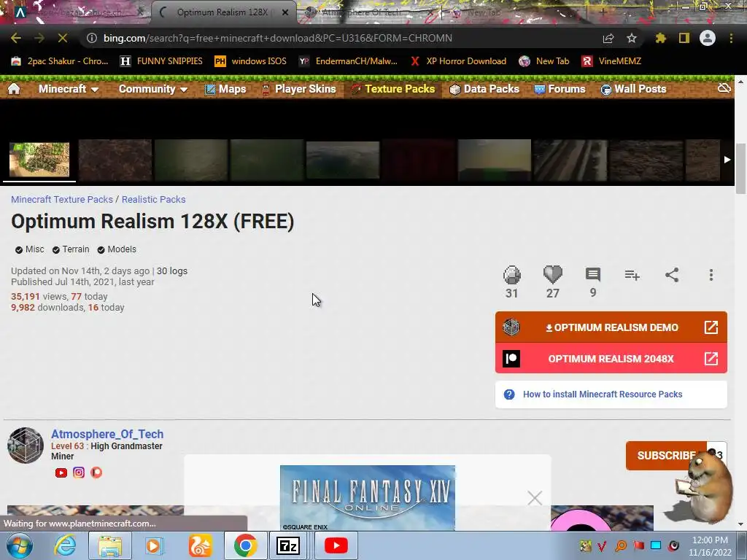Open author's Patreon icon

coord(96,472)
